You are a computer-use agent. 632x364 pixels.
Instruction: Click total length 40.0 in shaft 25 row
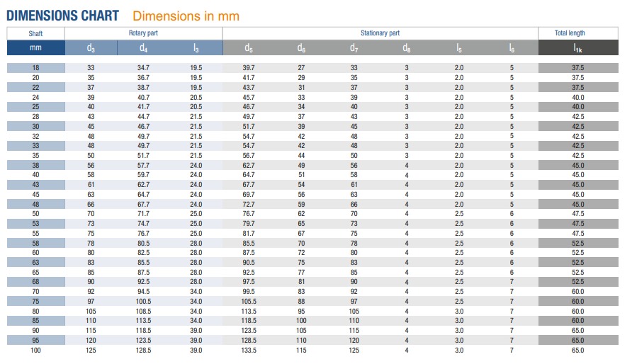coord(578,107)
